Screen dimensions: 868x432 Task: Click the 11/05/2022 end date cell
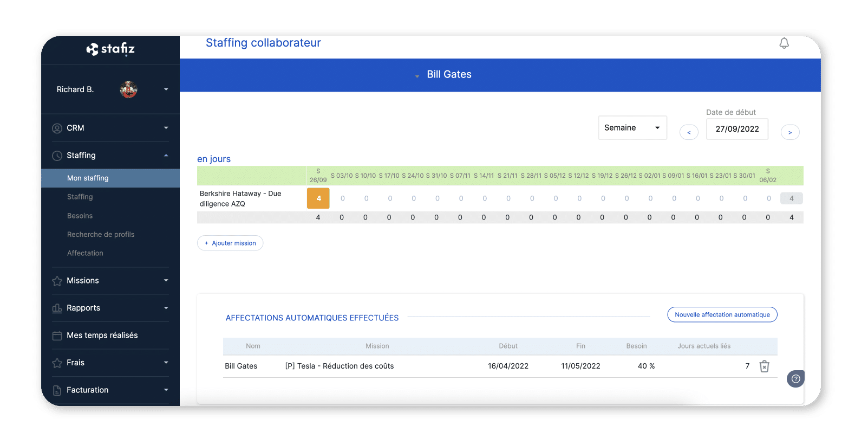[x=580, y=366]
